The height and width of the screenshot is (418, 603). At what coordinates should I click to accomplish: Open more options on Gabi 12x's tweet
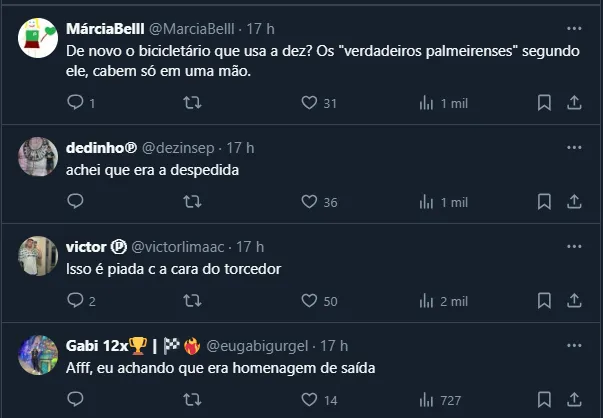[x=574, y=345]
